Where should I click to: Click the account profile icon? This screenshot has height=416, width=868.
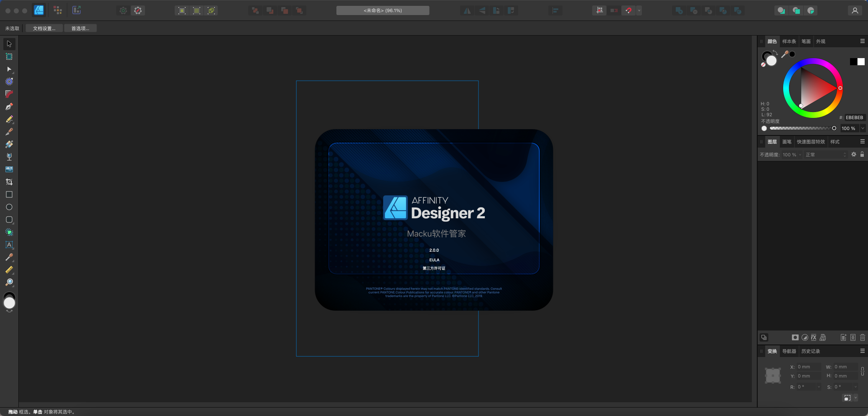pos(855,10)
